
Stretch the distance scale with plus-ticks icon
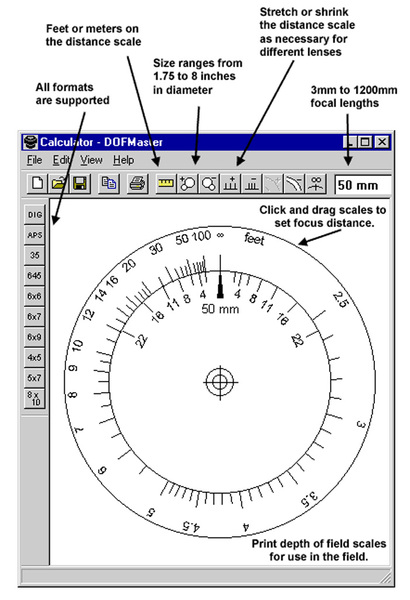coord(230,183)
